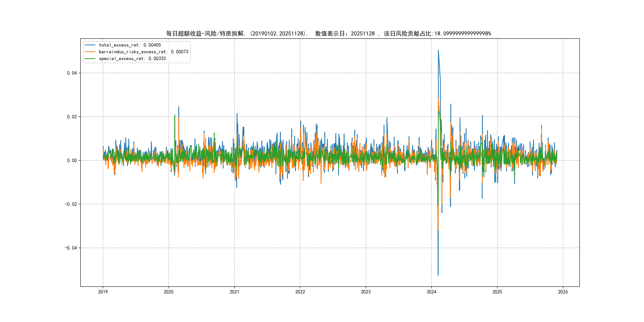Screen dimensions: 644x322
Task: Click the 2020 x-axis tick label
Action: pyautogui.click(x=169, y=292)
